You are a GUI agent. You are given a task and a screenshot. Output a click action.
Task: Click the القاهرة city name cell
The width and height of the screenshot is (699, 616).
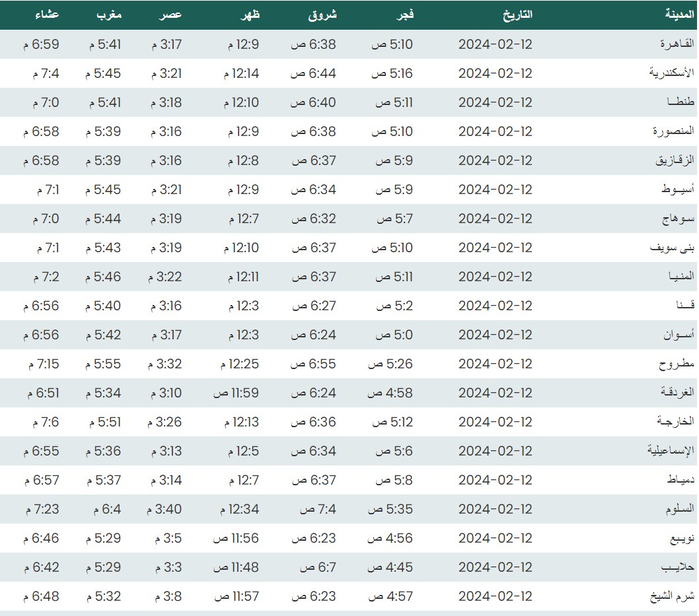678,44
